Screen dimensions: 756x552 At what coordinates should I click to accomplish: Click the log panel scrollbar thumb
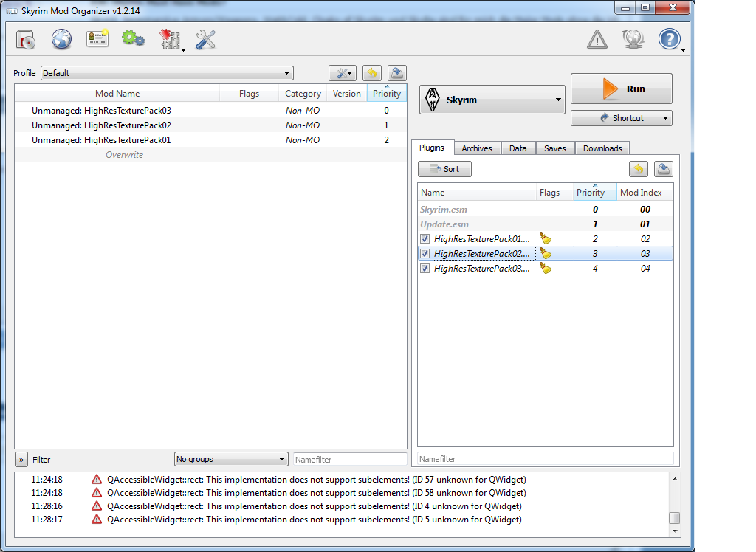click(675, 518)
